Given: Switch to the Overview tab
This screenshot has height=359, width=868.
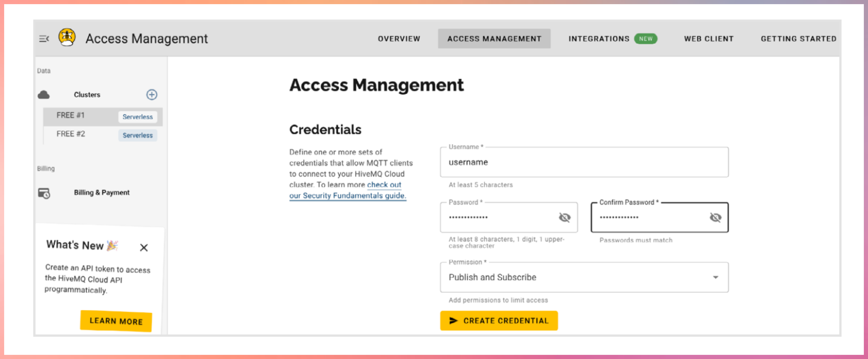Looking at the screenshot, I should [399, 39].
